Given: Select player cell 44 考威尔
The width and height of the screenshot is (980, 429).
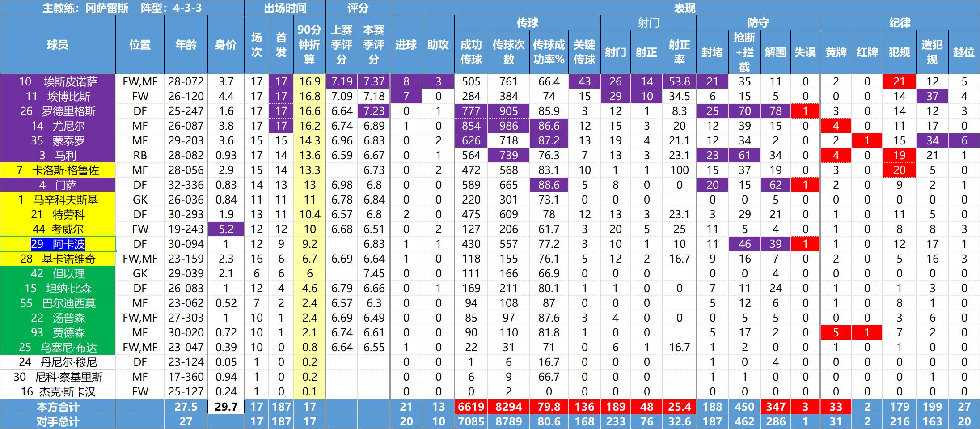Looking at the screenshot, I should click(x=58, y=229).
